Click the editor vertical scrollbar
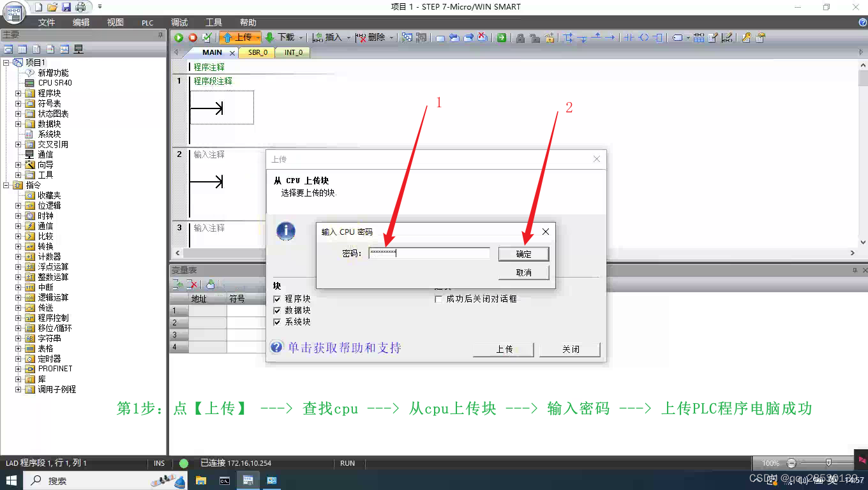 coord(863,153)
